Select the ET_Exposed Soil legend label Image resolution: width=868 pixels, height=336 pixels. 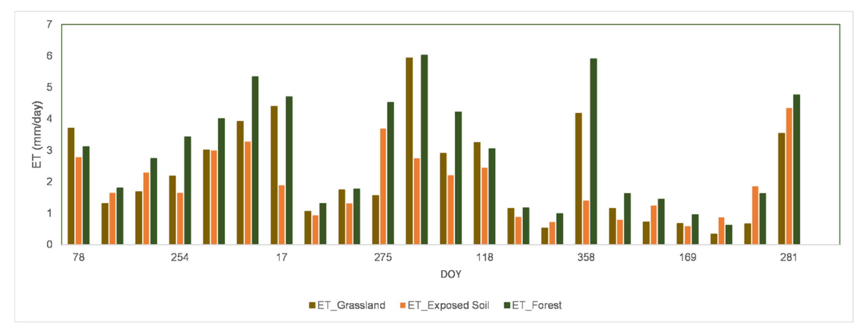click(448, 305)
